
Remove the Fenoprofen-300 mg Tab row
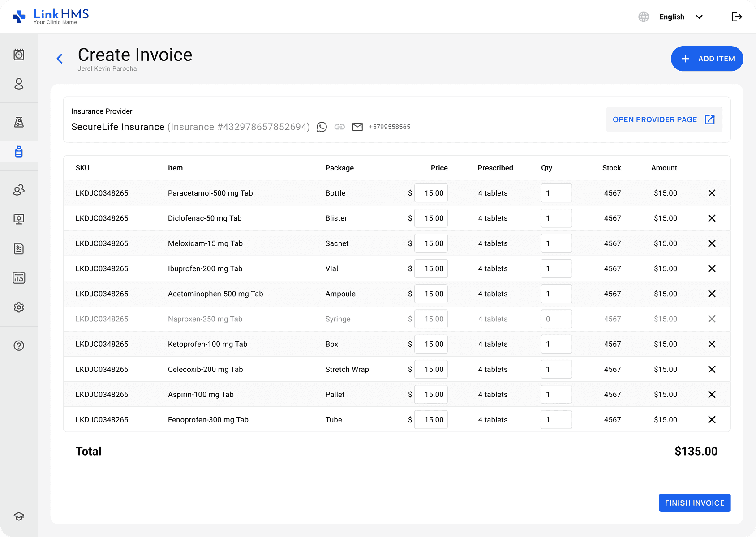(712, 420)
